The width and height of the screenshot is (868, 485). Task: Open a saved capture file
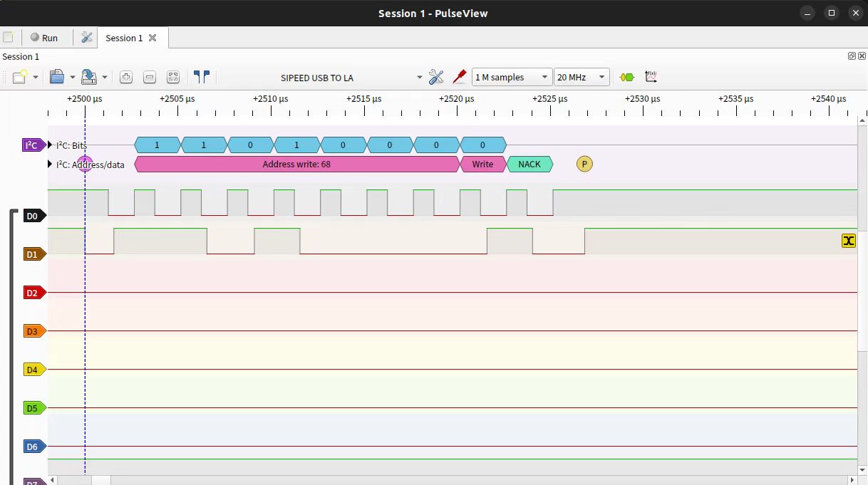point(57,77)
